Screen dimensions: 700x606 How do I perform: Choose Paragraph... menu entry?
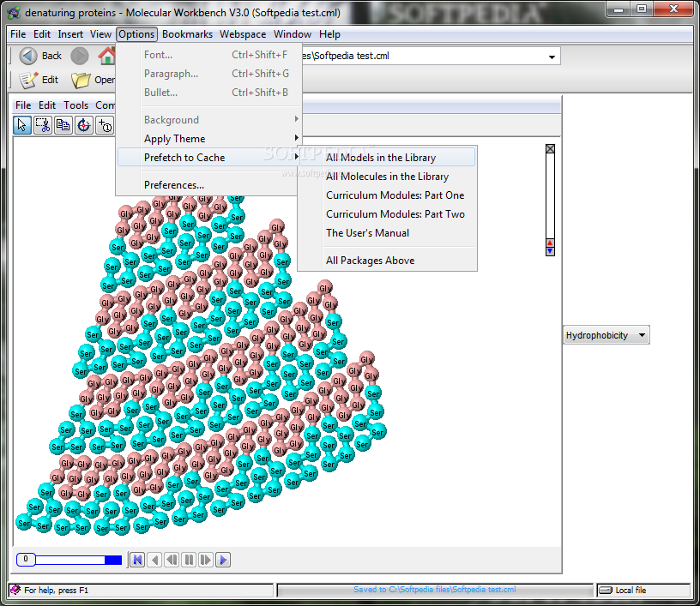208,74
